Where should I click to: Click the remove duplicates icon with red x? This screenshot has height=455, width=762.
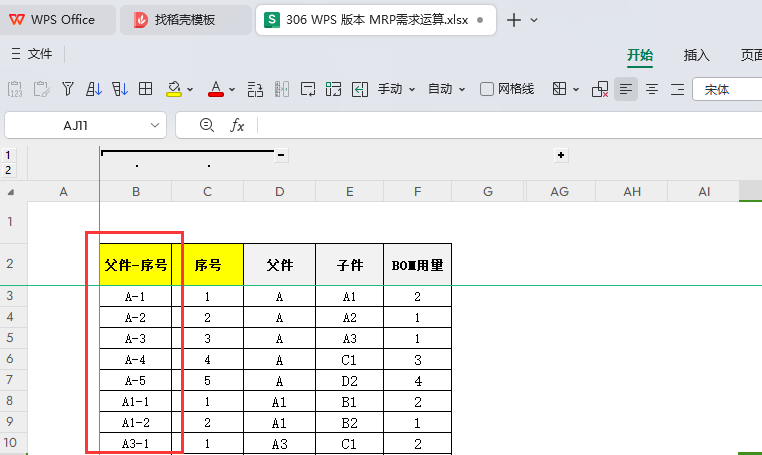click(x=600, y=89)
